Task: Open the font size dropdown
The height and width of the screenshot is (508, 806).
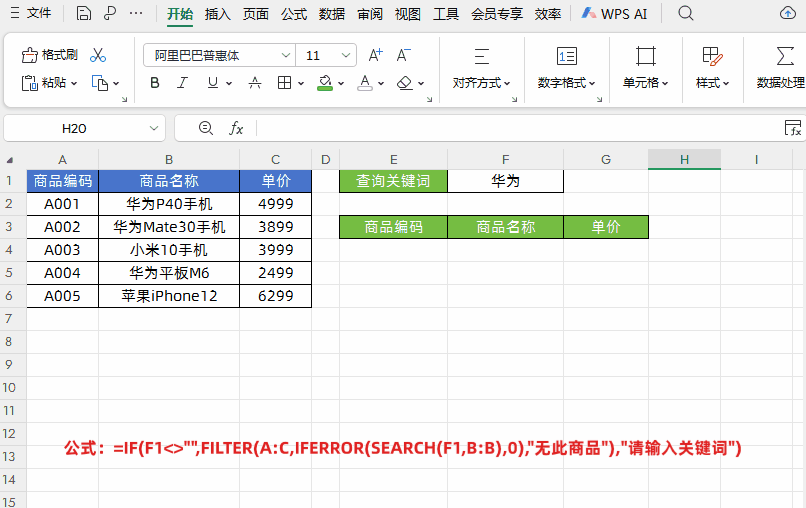Action: pos(346,55)
